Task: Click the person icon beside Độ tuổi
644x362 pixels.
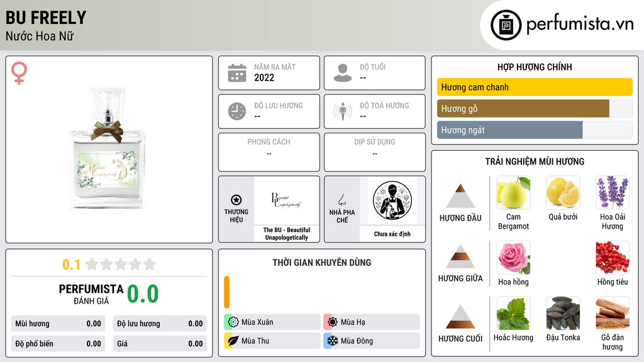Action: pos(343,73)
